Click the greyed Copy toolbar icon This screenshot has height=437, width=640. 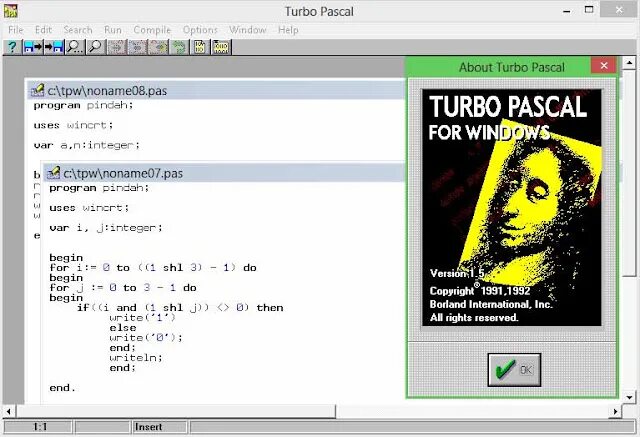coord(138,47)
